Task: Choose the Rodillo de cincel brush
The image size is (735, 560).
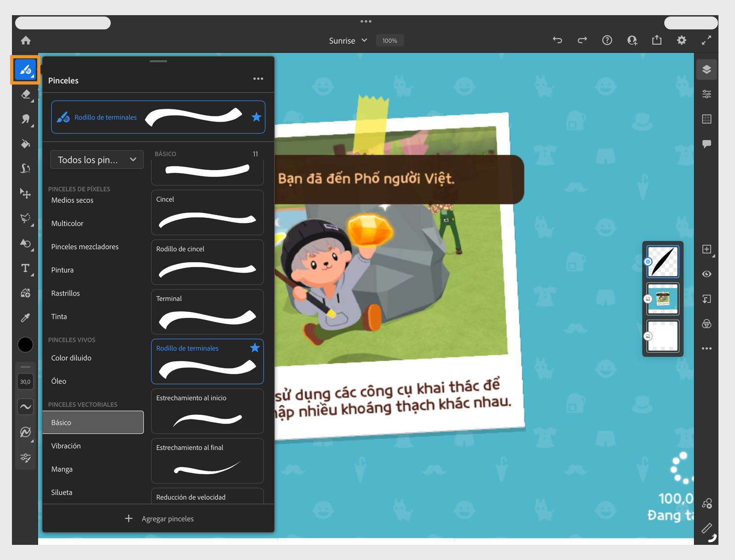Action: coord(207,262)
